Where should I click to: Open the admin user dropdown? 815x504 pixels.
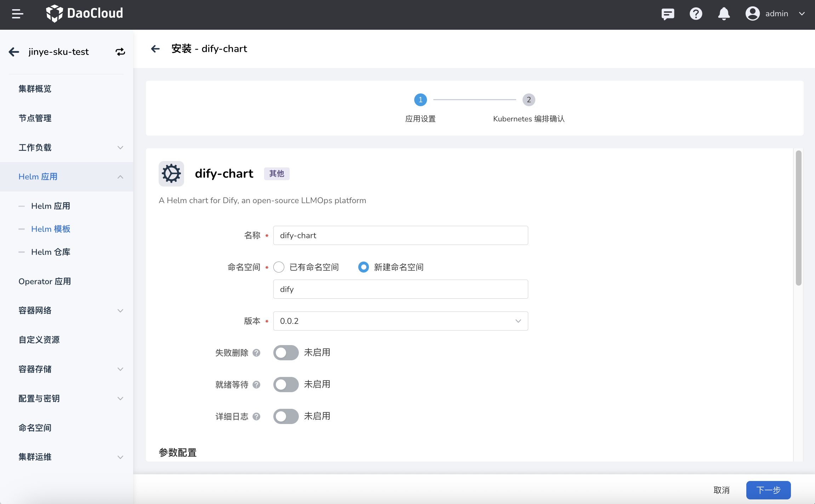pyautogui.click(x=775, y=14)
